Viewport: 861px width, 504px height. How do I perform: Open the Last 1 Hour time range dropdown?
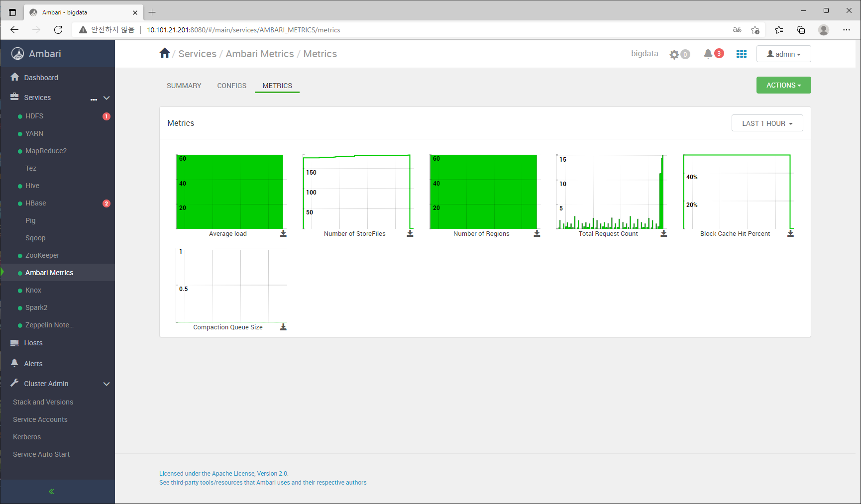point(767,123)
